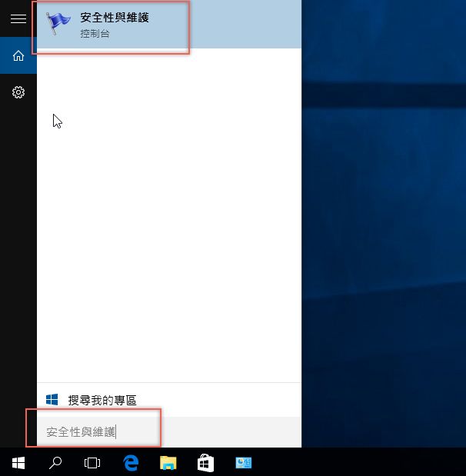Open the Control Panel taskbar icon

click(244, 462)
